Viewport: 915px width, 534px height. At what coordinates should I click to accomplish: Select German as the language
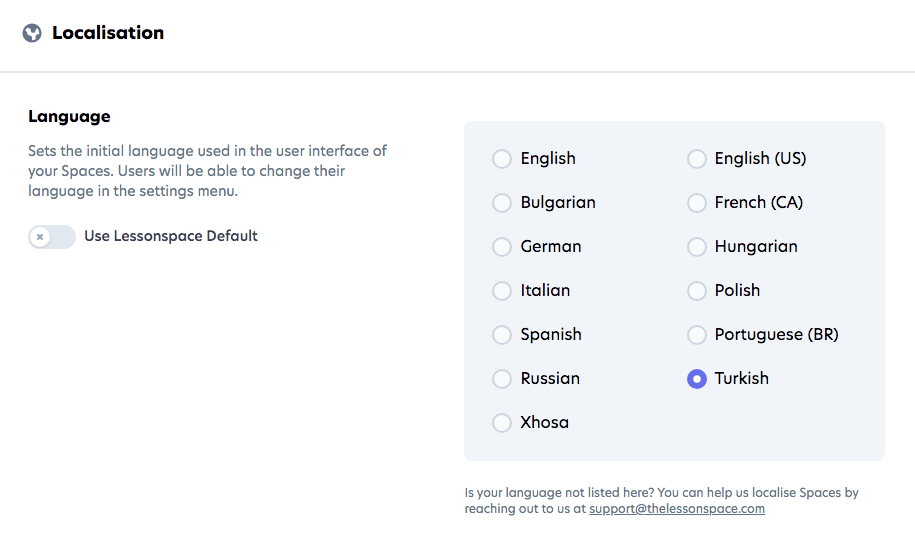coord(502,247)
